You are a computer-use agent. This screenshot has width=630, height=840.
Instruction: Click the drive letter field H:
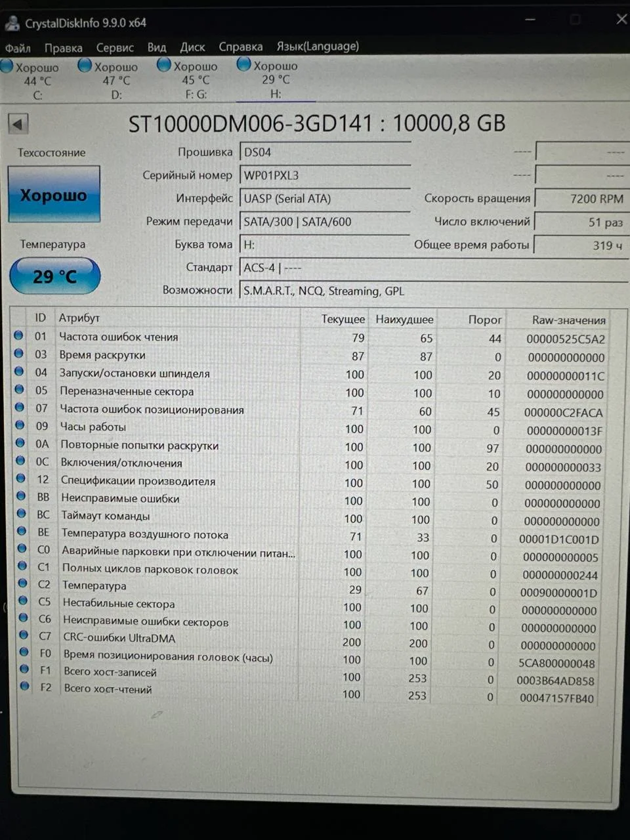pyautogui.click(x=325, y=245)
